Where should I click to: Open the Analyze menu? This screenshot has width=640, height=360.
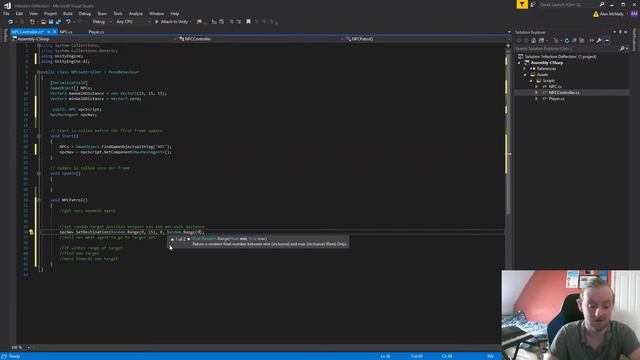click(x=136, y=13)
